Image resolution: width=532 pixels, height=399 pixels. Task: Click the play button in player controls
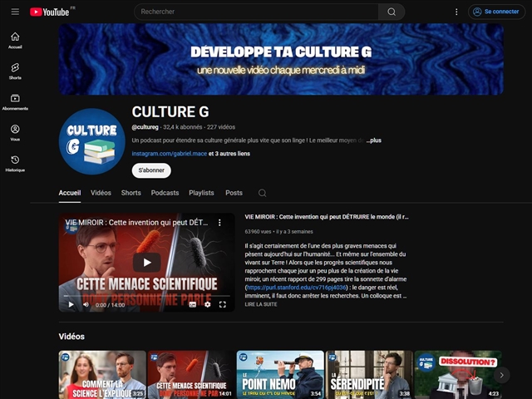71,304
